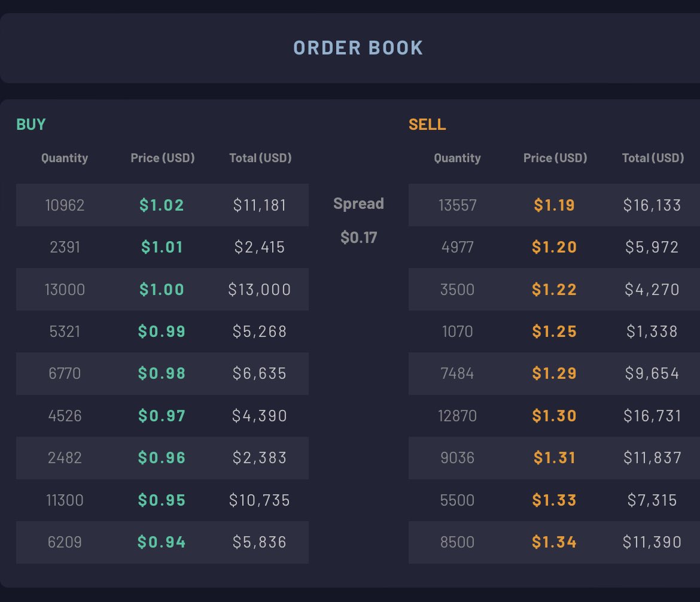700x602 pixels.
Task: Select buy price $1.02
Action: pyautogui.click(x=162, y=205)
